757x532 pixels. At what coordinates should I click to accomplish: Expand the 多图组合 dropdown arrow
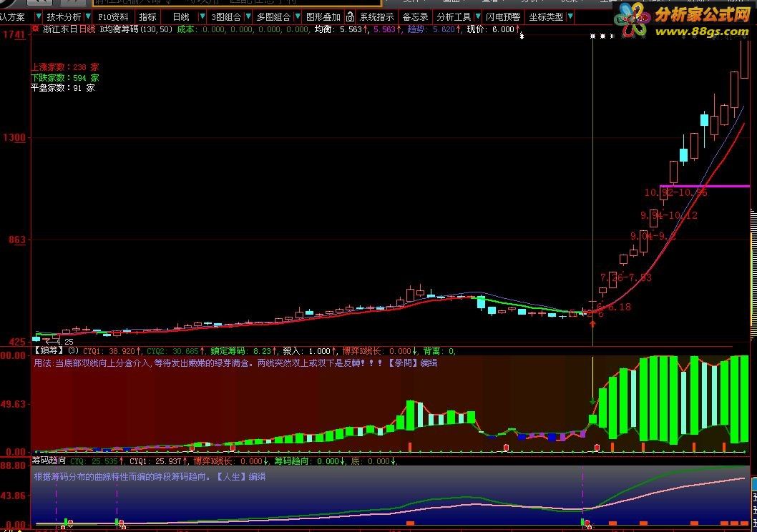[x=298, y=17]
